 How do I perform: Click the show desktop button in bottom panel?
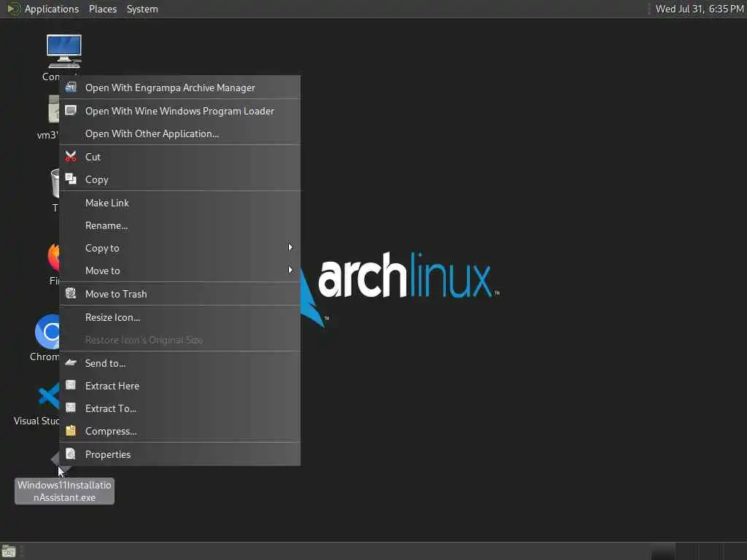[9, 551]
